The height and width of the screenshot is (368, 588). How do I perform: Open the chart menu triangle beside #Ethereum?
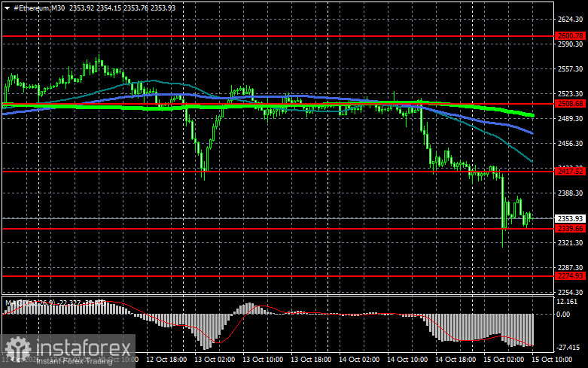tap(7, 8)
